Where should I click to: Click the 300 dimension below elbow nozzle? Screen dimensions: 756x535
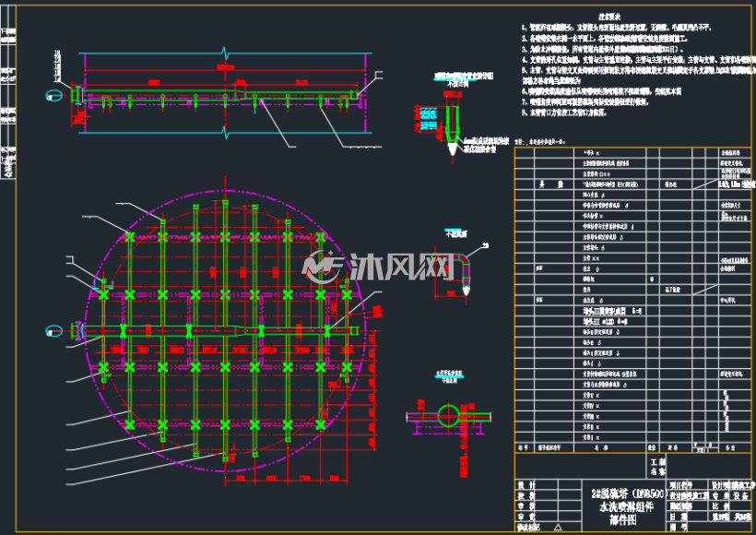click(x=450, y=292)
